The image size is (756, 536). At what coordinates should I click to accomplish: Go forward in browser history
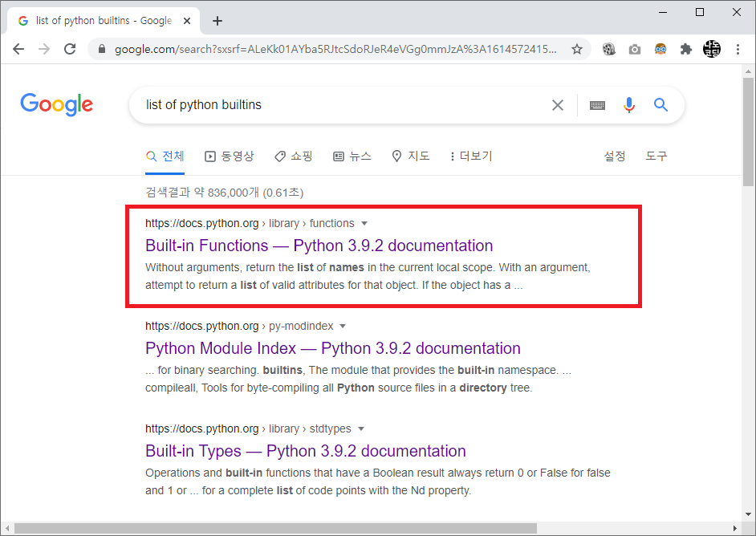44,49
